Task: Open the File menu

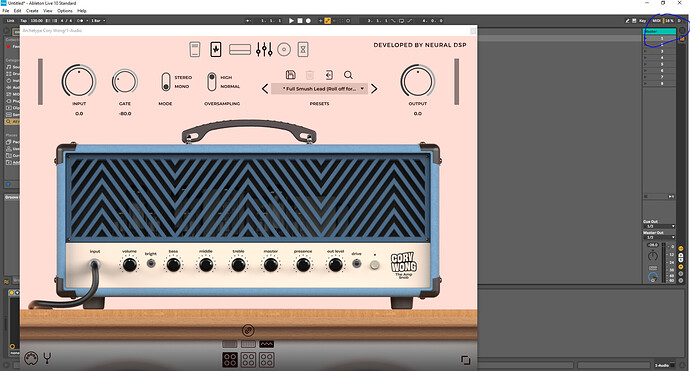Action: click(6, 11)
